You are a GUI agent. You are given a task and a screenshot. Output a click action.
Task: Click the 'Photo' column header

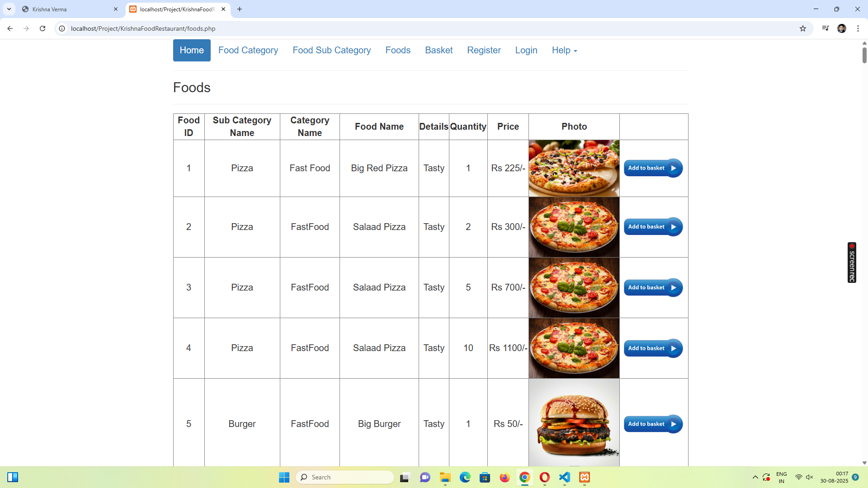[574, 127]
